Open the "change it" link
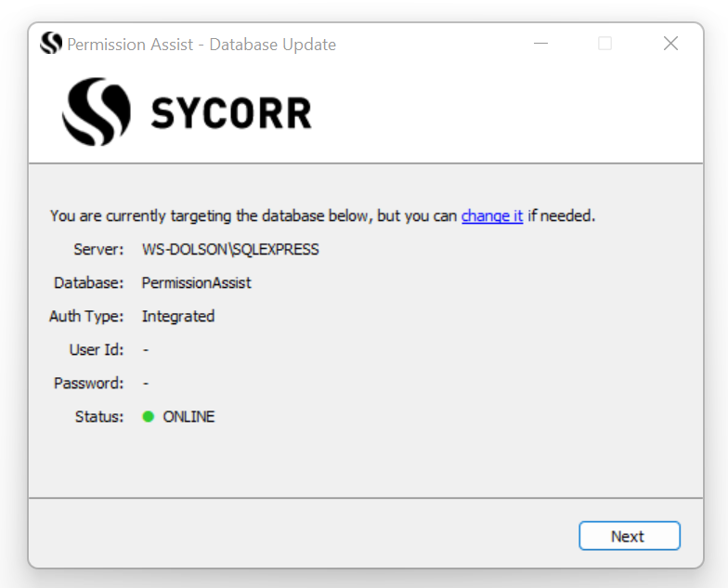The image size is (728, 588). point(492,216)
